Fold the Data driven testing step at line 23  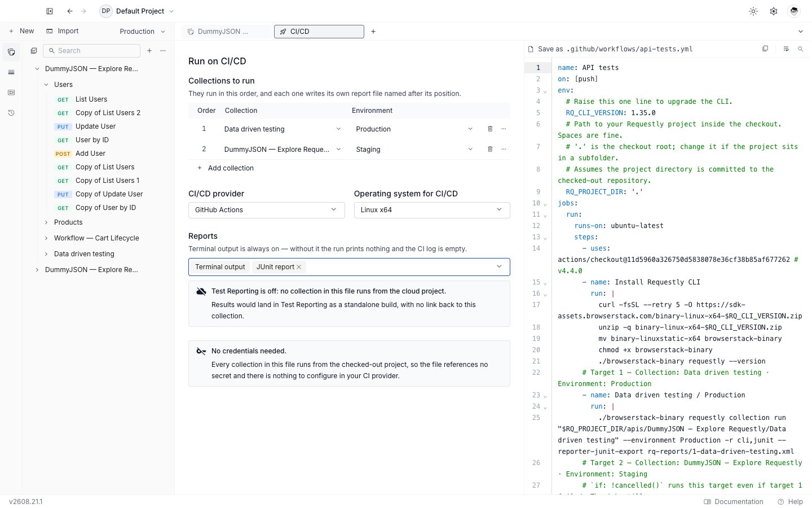click(545, 396)
